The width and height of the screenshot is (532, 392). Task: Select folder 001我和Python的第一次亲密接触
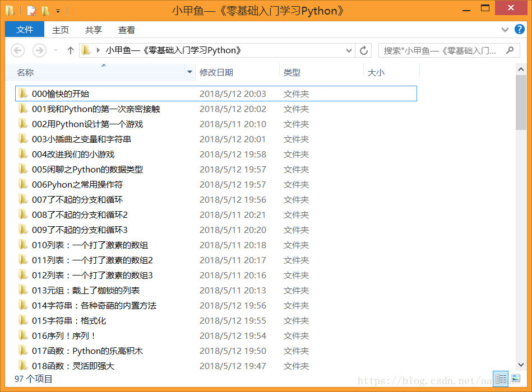coord(216,109)
